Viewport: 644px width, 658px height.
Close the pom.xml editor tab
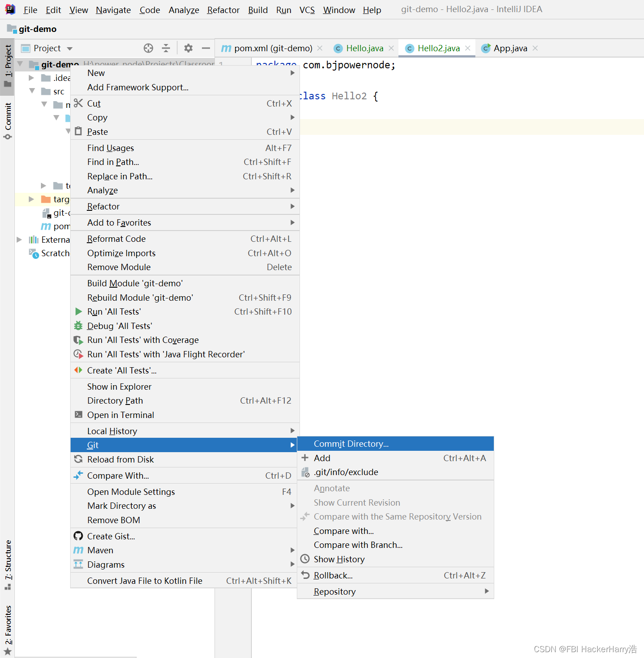pyautogui.click(x=320, y=48)
